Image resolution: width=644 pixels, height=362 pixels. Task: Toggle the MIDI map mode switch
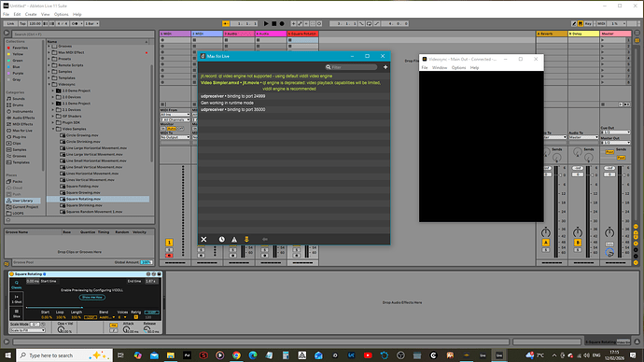pos(601,24)
